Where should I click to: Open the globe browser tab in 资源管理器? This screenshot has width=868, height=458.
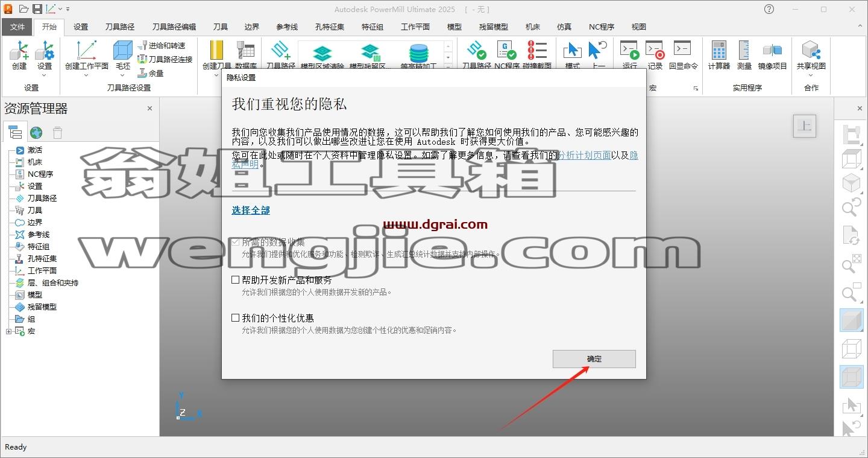(x=36, y=133)
